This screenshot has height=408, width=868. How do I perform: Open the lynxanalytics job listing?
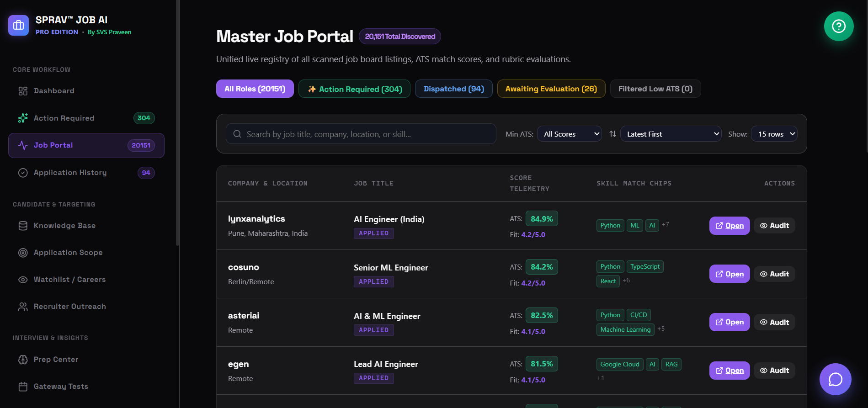pyautogui.click(x=730, y=226)
